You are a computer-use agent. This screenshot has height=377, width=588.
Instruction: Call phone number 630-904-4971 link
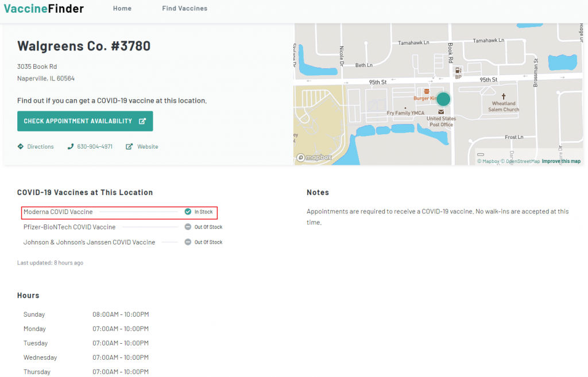95,147
